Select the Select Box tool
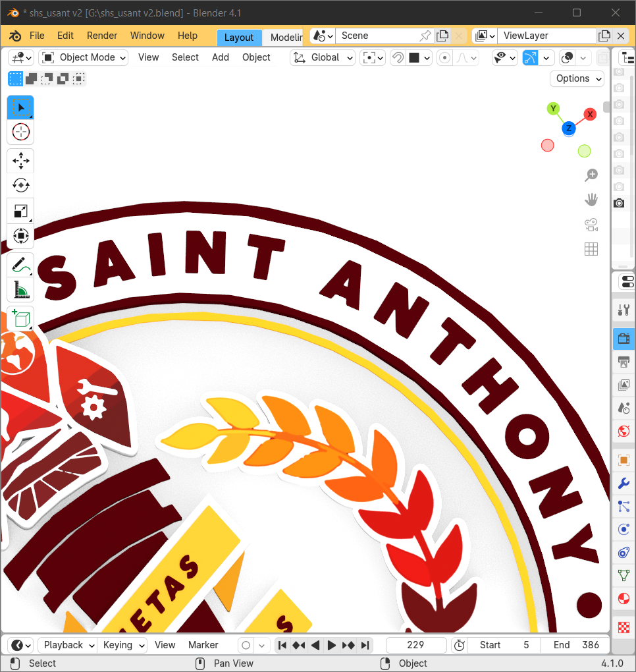Viewport: 636px width, 672px height. (x=20, y=107)
